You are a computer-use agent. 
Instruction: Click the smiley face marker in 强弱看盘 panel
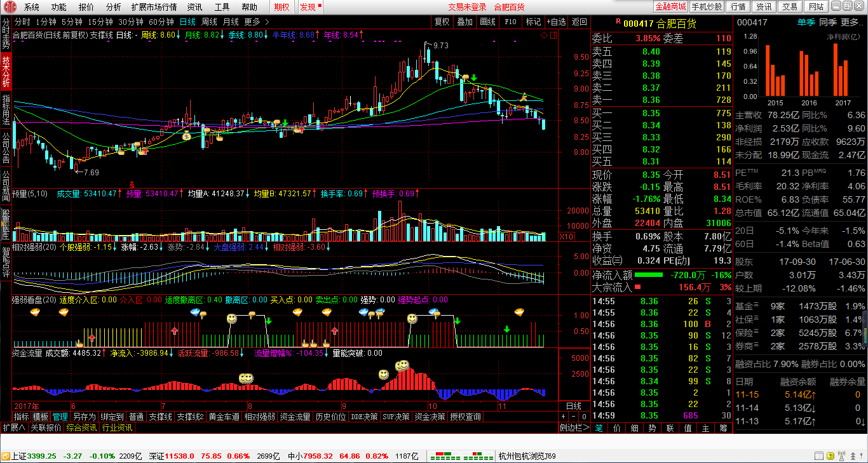pyautogui.click(x=233, y=317)
